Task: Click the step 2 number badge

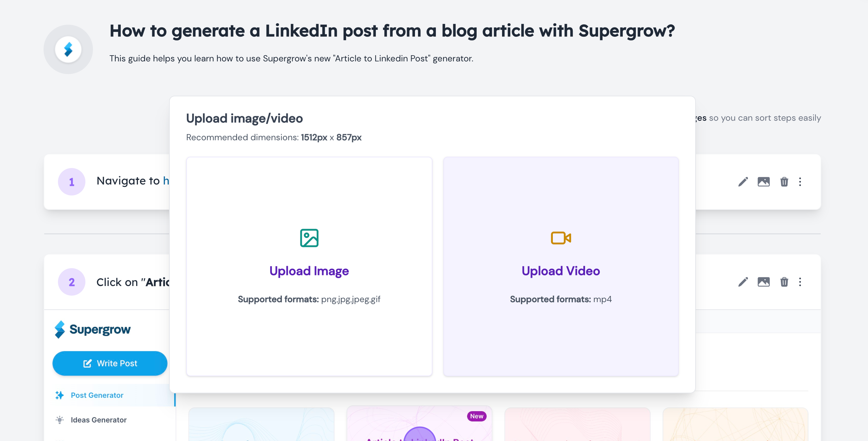Action: pyautogui.click(x=72, y=282)
